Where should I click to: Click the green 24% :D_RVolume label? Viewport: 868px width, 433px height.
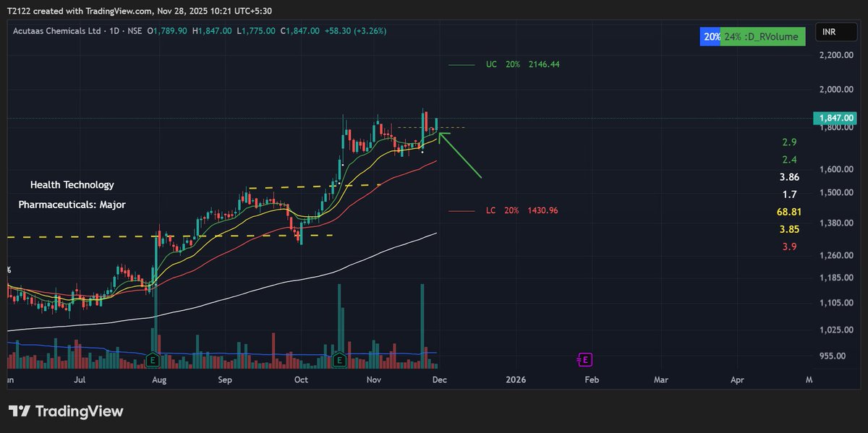763,37
